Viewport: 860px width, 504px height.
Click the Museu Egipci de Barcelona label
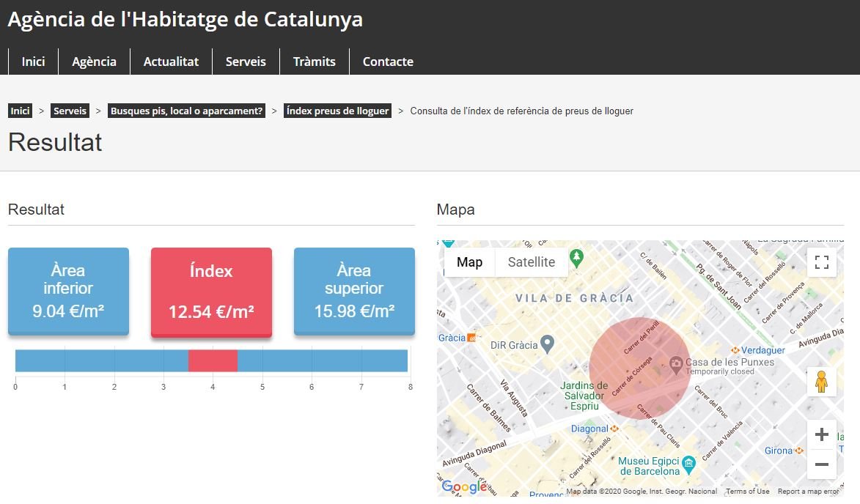click(650, 466)
